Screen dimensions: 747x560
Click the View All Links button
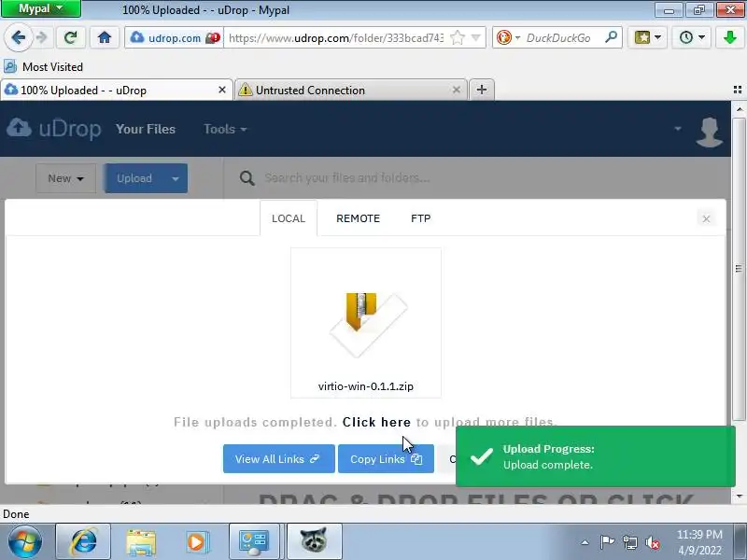(x=278, y=459)
